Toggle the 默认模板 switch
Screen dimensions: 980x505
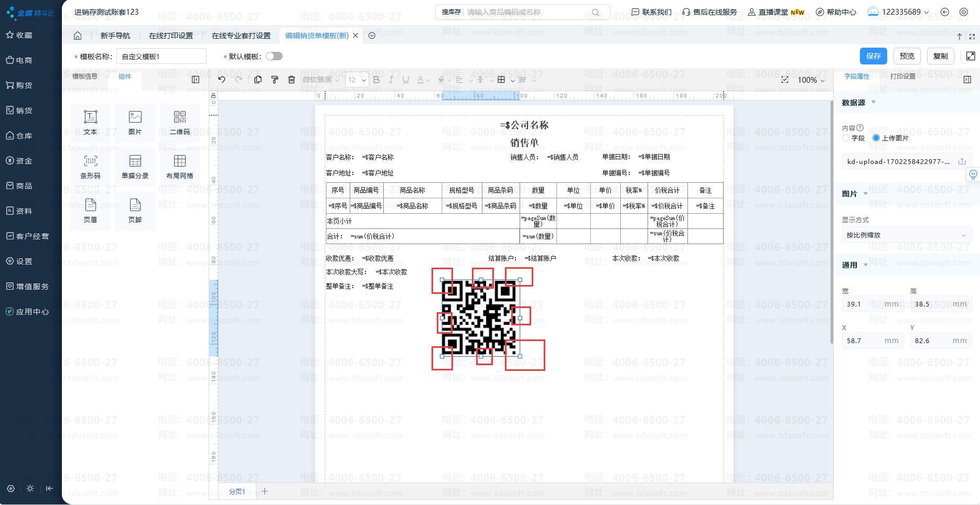coord(274,56)
